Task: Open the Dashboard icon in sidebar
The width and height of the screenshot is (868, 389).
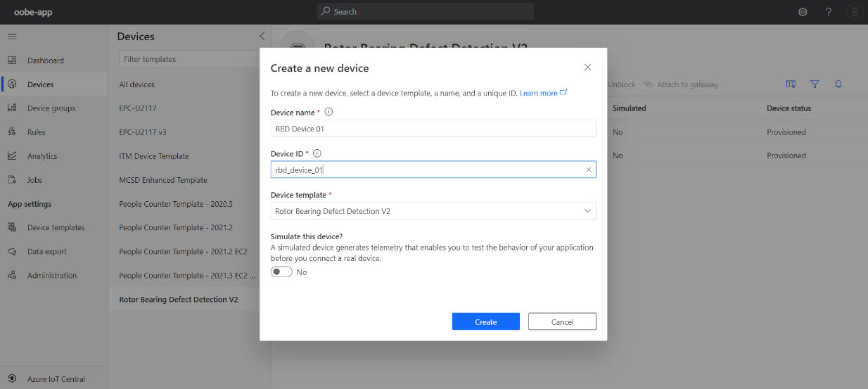Action: click(12, 60)
